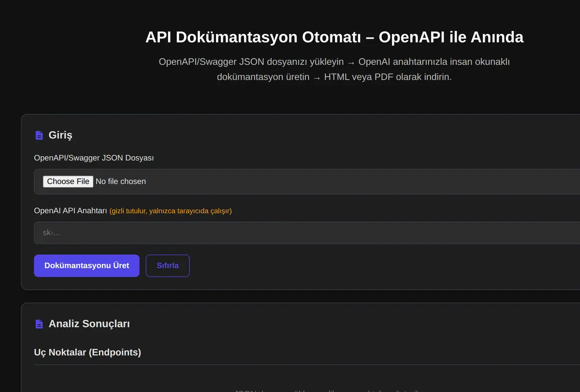This screenshot has width=580, height=392.
Task: Click the document icon beside Giriş
Action: pyautogui.click(x=39, y=135)
